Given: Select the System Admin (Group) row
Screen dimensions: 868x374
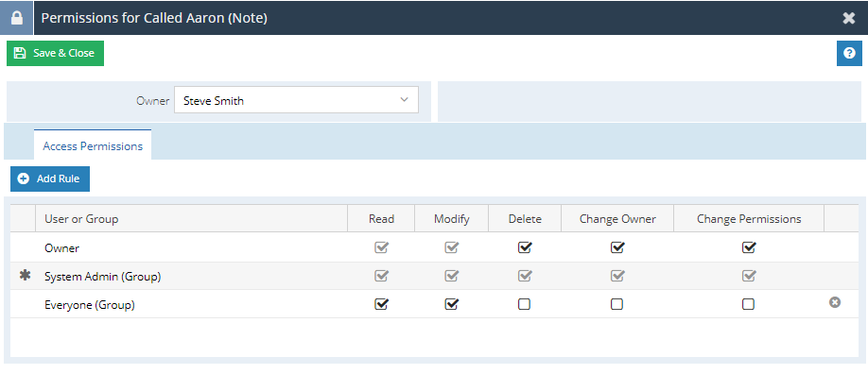Looking at the screenshot, I should tap(434, 276).
